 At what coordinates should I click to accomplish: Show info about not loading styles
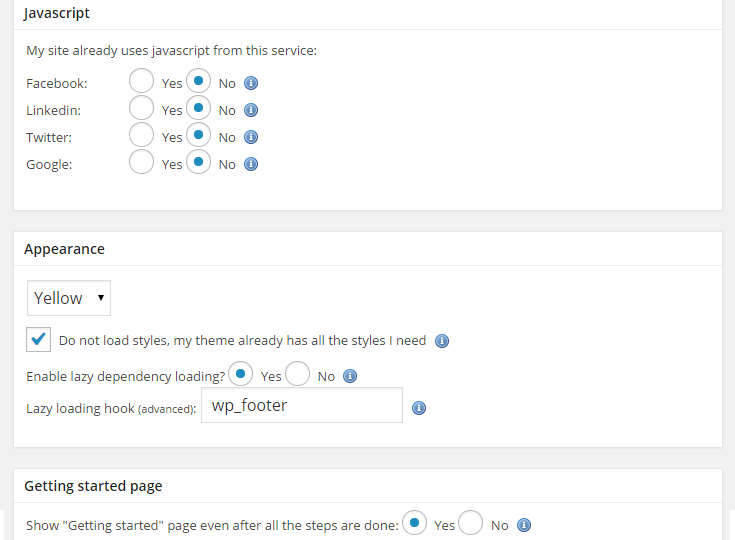[x=442, y=341]
